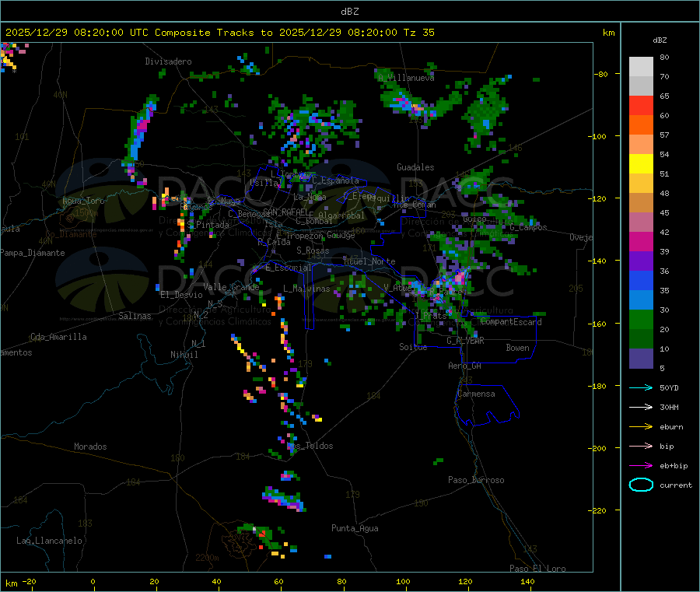The width and height of the screenshot is (700, 592).
Task: Click the A_Villanueva map label
Action: [x=406, y=78]
